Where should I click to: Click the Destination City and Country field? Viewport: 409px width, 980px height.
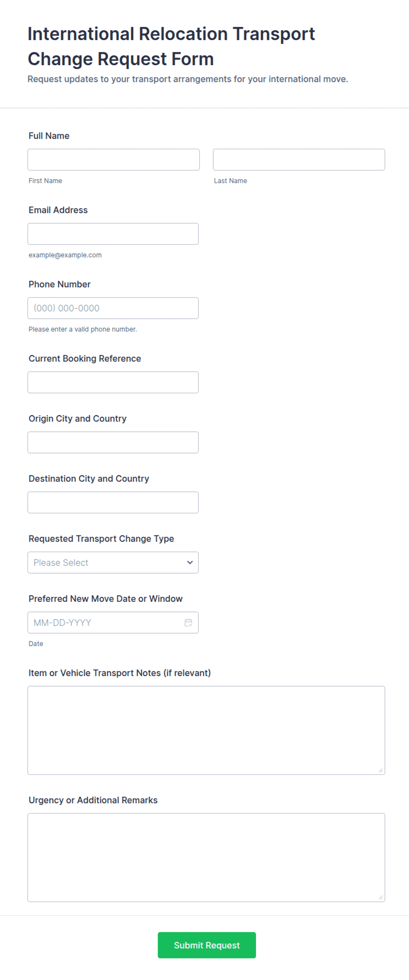[113, 502]
